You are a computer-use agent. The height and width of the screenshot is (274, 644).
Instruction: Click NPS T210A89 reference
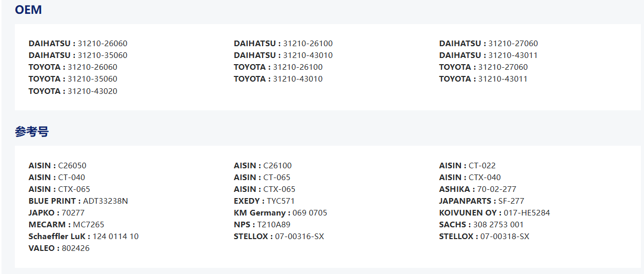261,225
